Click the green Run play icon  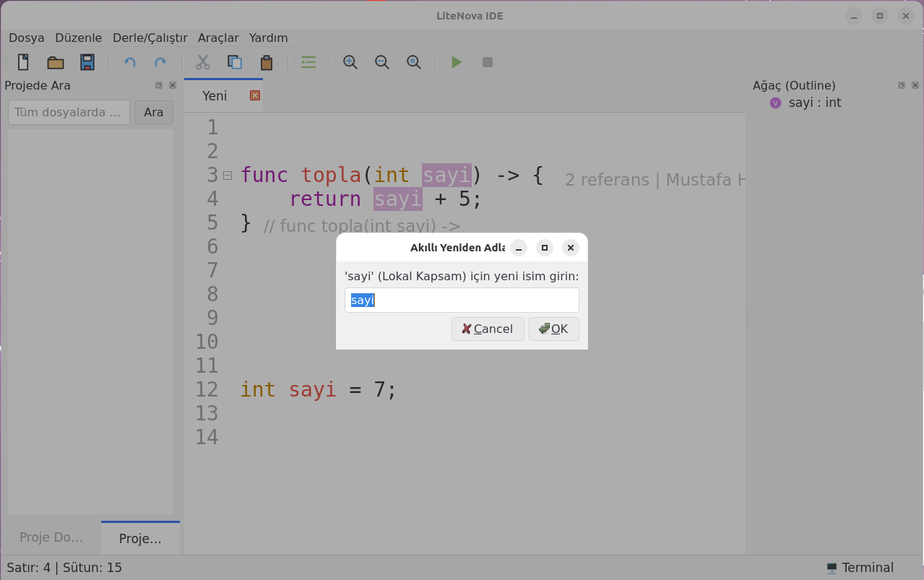[456, 62]
